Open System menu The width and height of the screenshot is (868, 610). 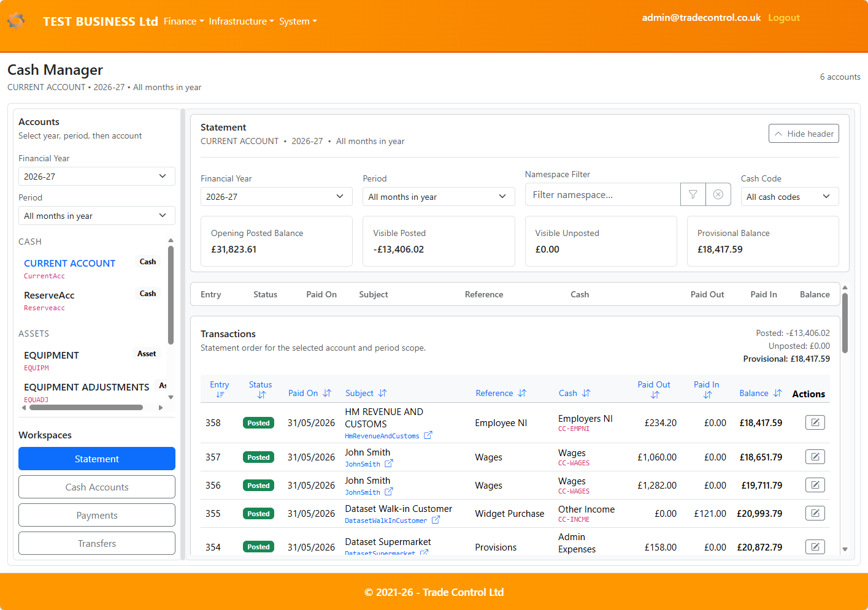coord(298,21)
